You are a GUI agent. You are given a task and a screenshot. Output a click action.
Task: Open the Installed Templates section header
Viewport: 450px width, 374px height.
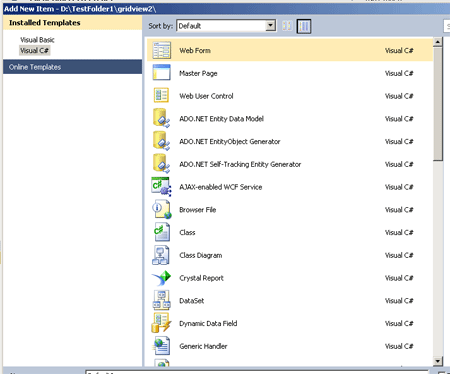click(x=72, y=23)
